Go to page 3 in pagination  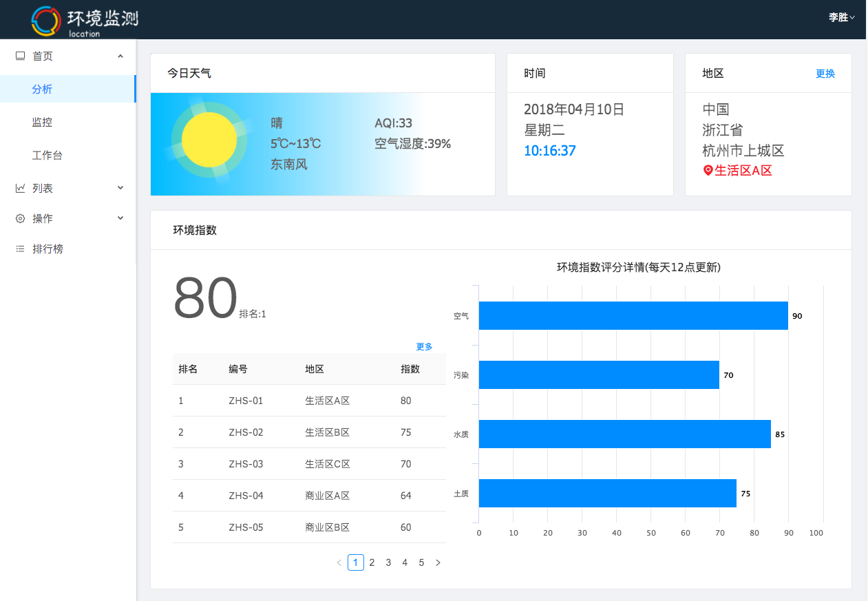pos(388,562)
